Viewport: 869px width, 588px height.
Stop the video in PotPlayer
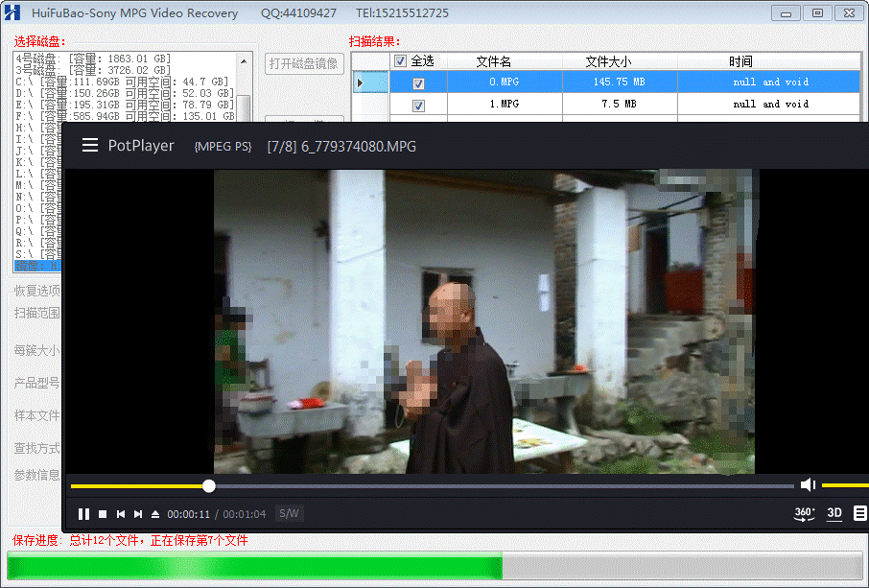(103, 514)
